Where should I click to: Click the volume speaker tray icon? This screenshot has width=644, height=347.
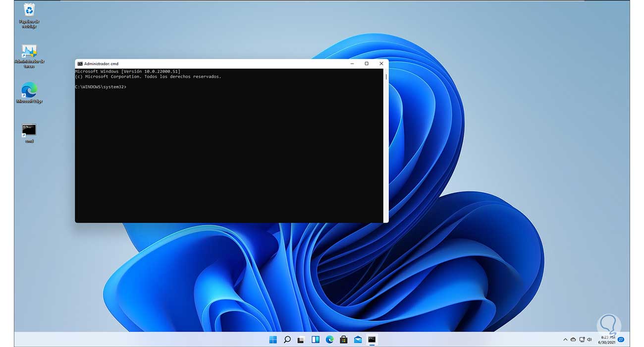(590, 340)
